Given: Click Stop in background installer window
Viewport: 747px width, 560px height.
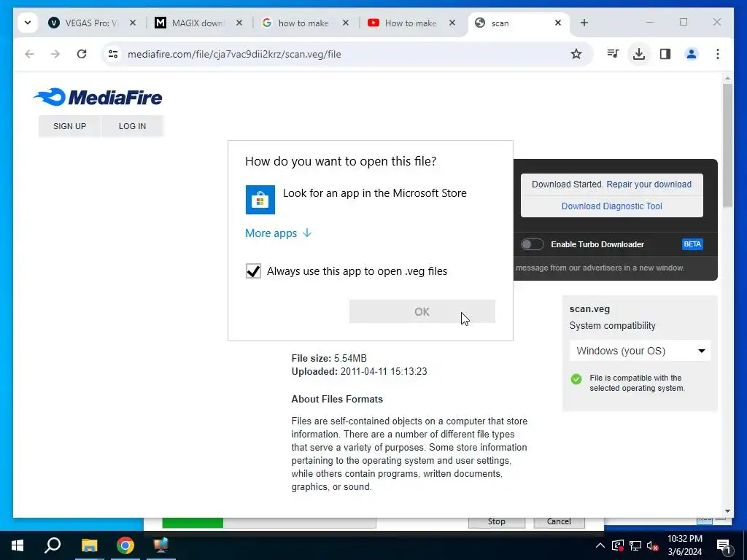Looking at the screenshot, I should pos(496,522).
